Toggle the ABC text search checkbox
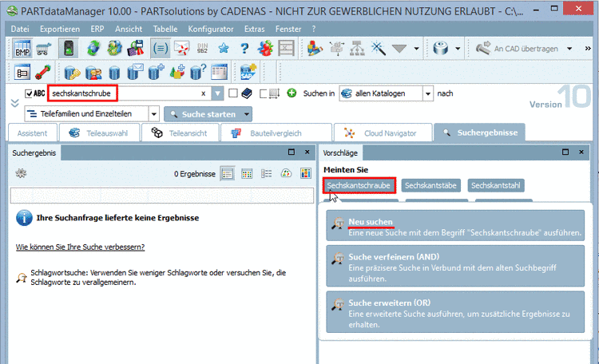Screen dimensions: 599x364 pyautogui.click(x=29, y=93)
